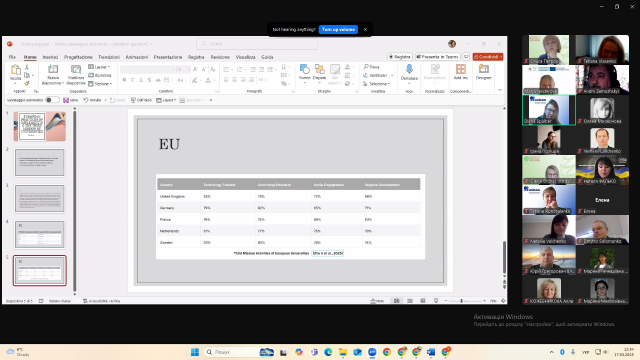Click the Windows Start button
640x360 pixels.
coord(195,352)
